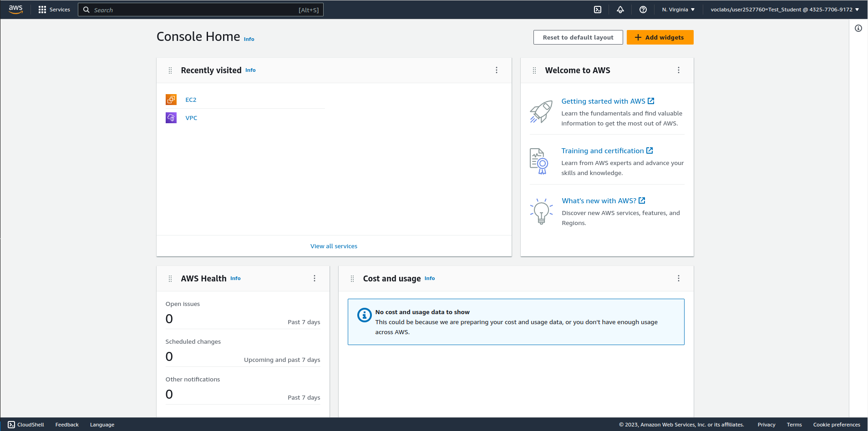Image resolution: width=868 pixels, height=431 pixels.
Task: Click the Add widgets button
Action: tap(660, 37)
